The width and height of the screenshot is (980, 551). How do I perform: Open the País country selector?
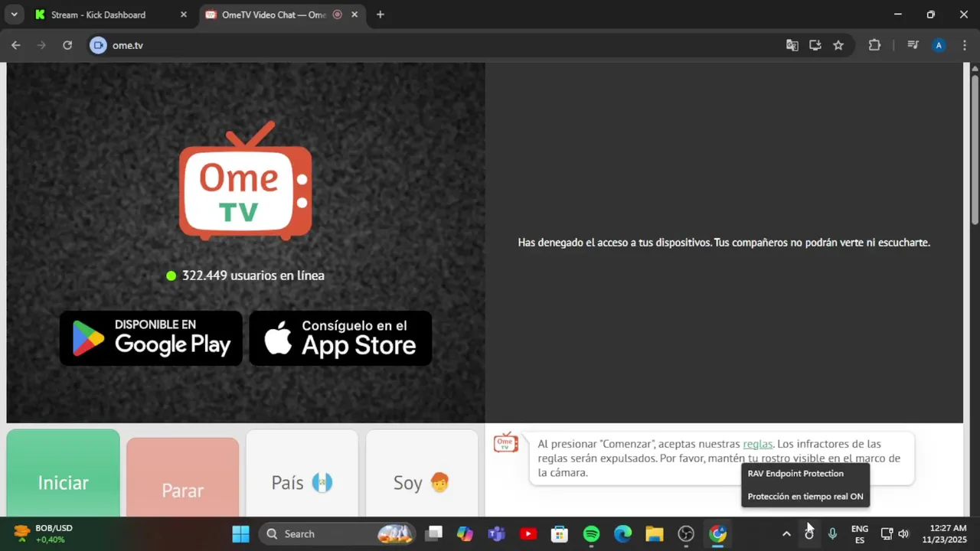(x=302, y=474)
